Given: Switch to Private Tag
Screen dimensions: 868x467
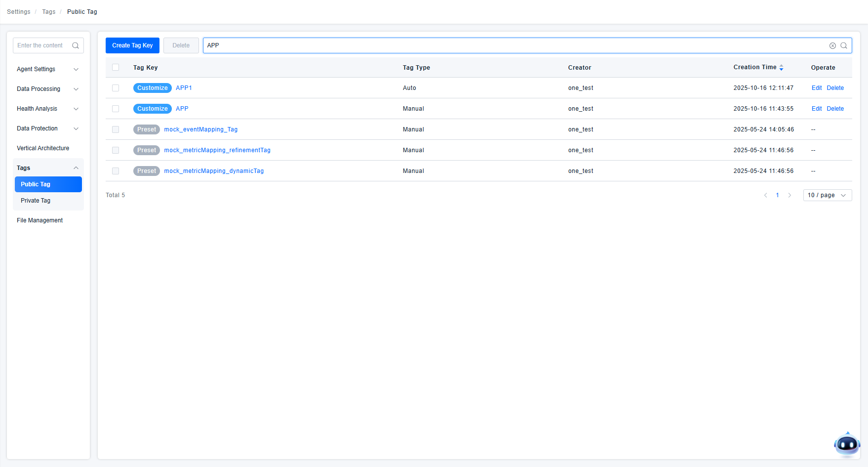Looking at the screenshot, I should [x=36, y=201].
